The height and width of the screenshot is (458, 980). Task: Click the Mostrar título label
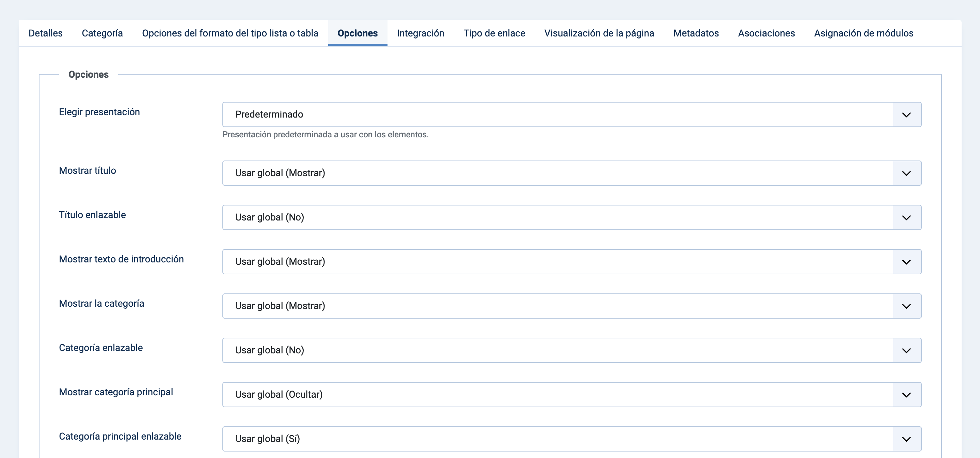88,171
